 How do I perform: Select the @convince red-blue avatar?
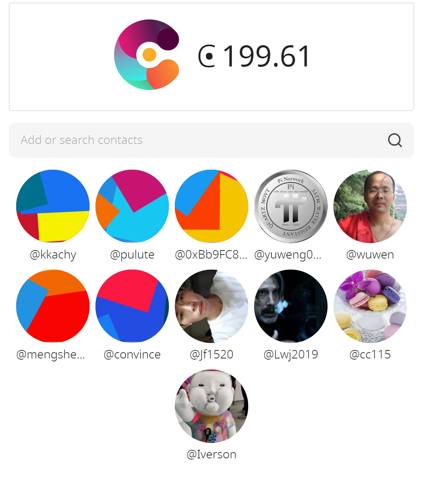coord(132,306)
